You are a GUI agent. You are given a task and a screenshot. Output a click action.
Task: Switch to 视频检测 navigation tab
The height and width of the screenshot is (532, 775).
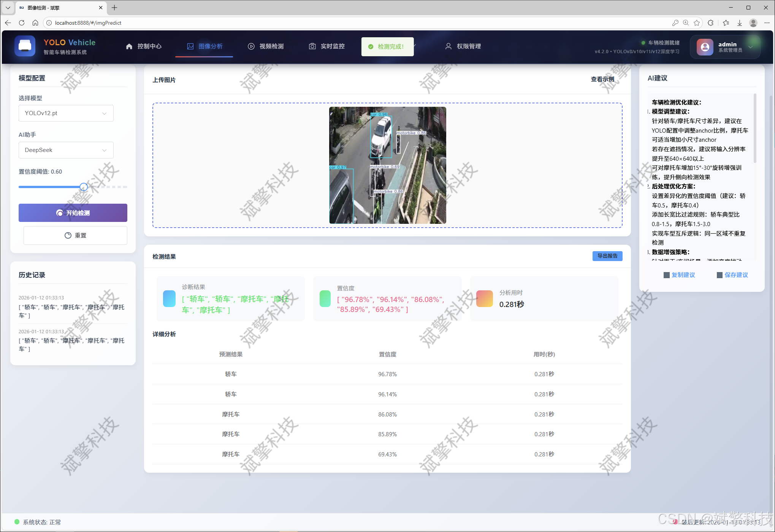pos(266,46)
